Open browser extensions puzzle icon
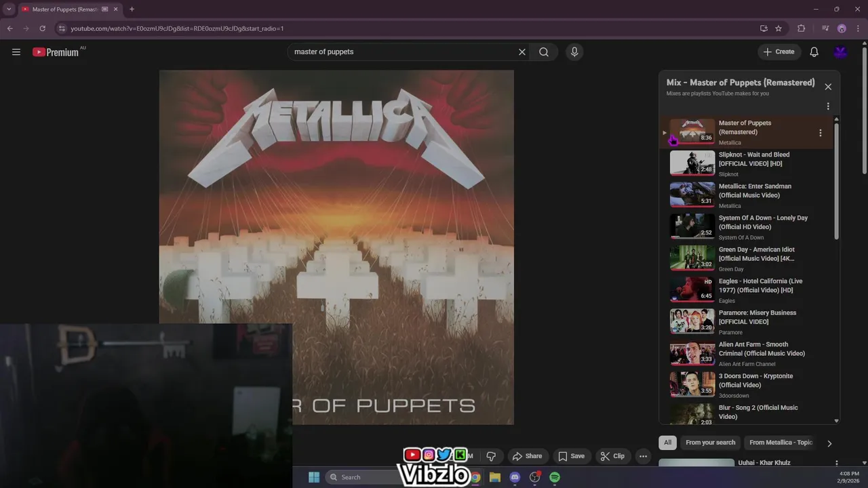Viewport: 868px width, 488px height. click(802, 28)
